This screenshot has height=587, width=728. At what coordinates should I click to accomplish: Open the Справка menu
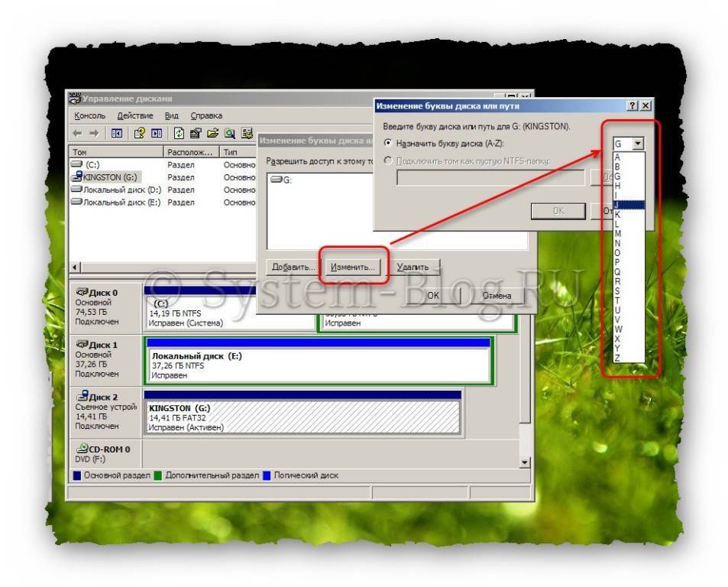point(206,115)
